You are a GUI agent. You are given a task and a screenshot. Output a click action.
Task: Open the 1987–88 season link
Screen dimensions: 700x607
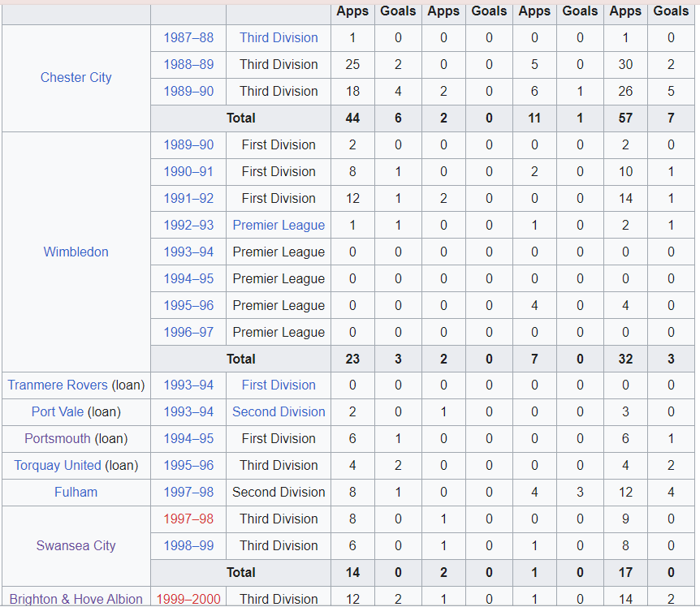pos(188,37)
